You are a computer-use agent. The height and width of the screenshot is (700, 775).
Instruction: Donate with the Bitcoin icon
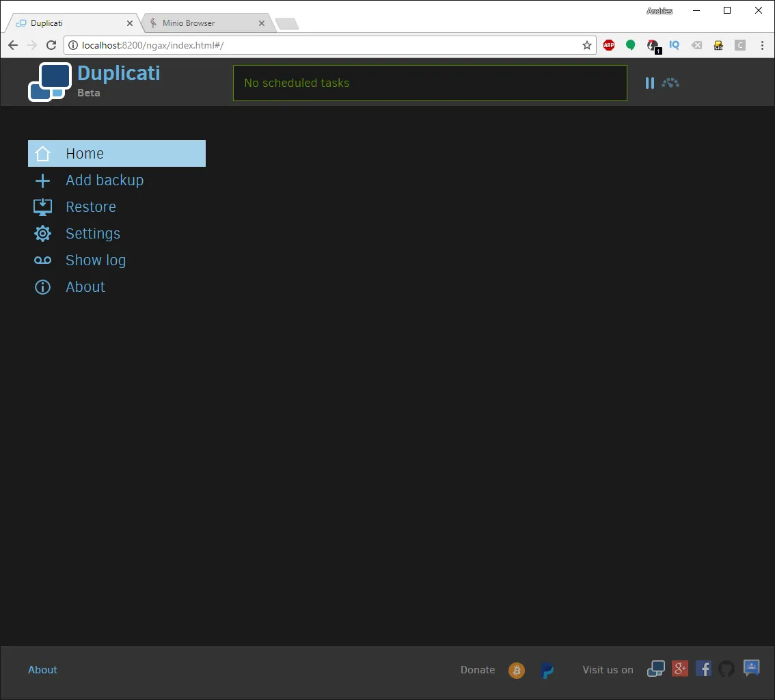(x=517, y=671)
